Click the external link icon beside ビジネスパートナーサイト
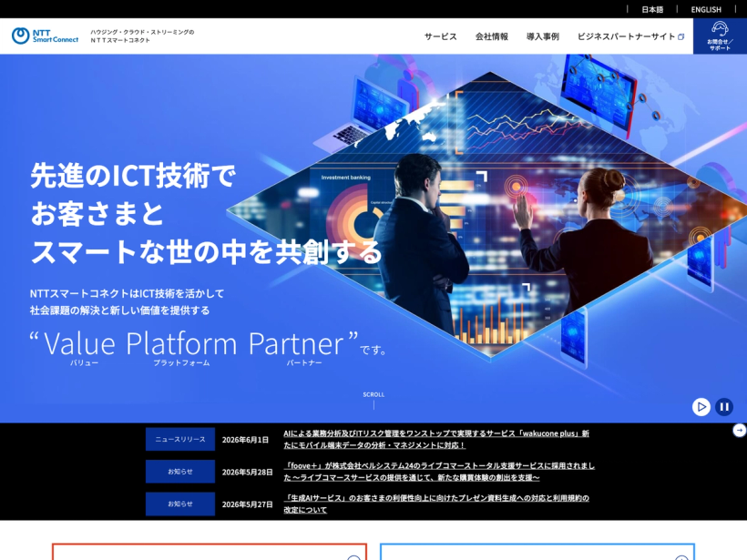The width and height of the screenshot is (747, 560). coord(680,36)
